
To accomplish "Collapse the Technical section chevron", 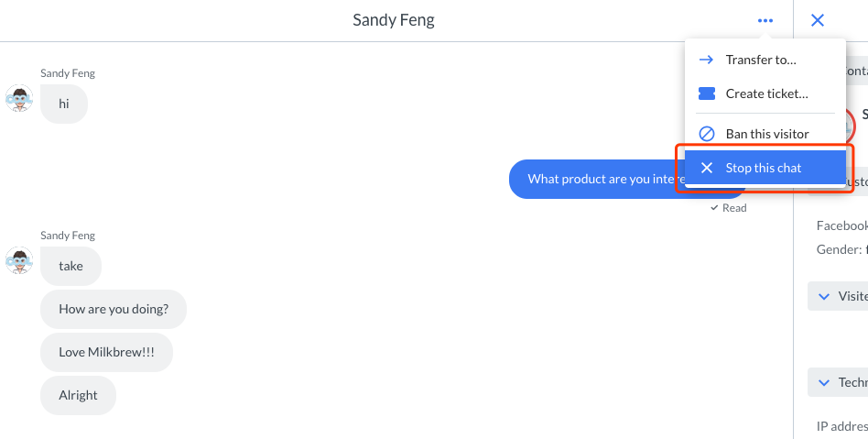I will click(x=823, y=382).
